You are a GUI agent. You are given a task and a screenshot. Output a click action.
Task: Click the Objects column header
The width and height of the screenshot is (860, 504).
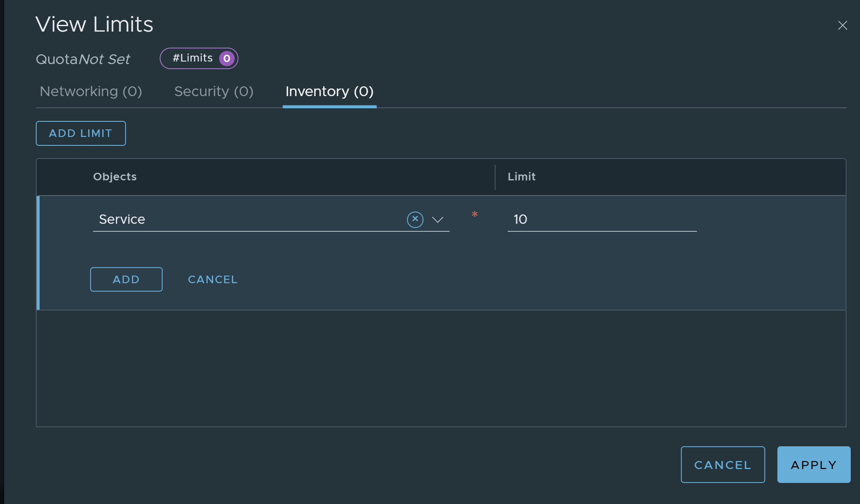115,177
